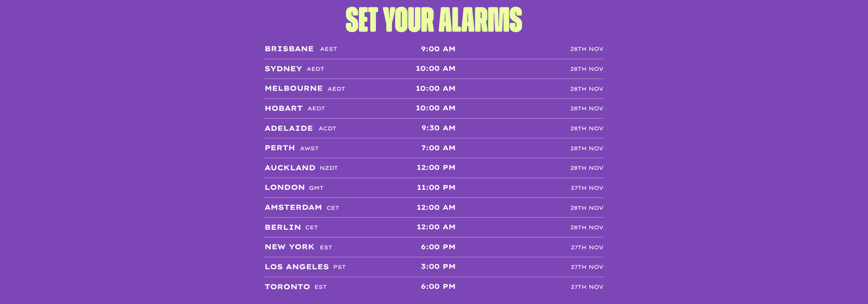Select the Melbourne city label
This screenshot has width=868, height=304.
pyautogui.click(x=293, y=89)
